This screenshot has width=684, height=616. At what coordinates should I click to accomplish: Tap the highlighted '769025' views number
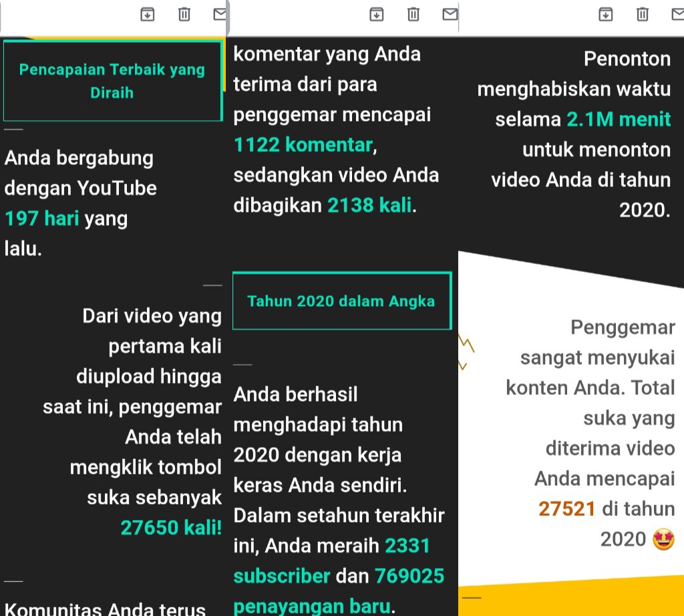409,576
